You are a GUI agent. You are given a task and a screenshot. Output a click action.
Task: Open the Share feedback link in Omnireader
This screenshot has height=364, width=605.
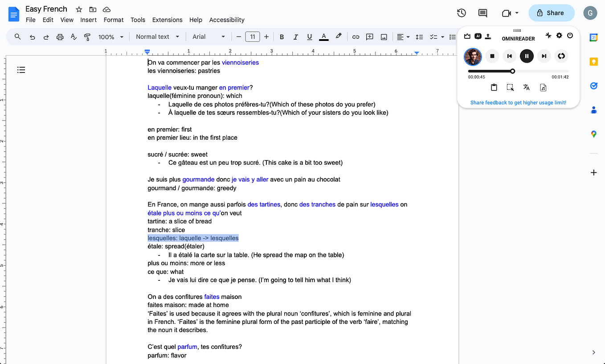coord(518,103)
